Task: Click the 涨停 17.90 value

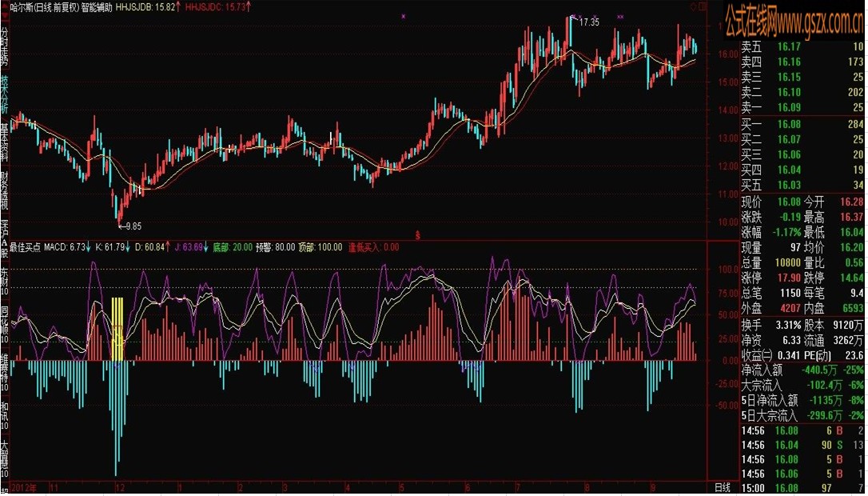Action: point(789,278)
